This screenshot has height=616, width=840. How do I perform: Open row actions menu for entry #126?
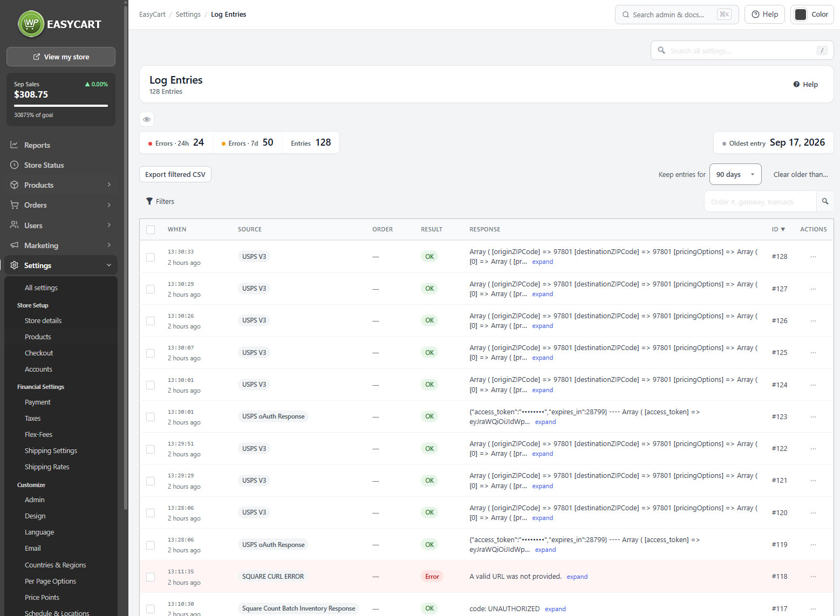(813, 320)
